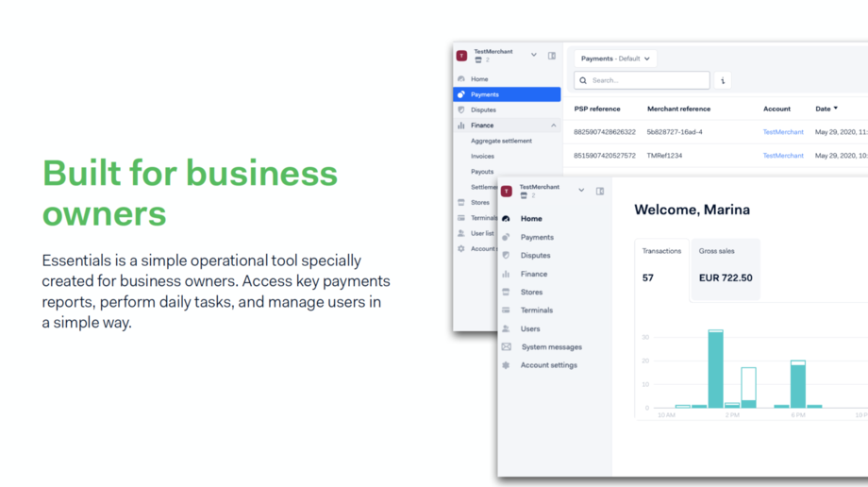This screenshot has width=868, height=487.
Task: Toggle sidebar panel icon in front window
Action: 599,192
